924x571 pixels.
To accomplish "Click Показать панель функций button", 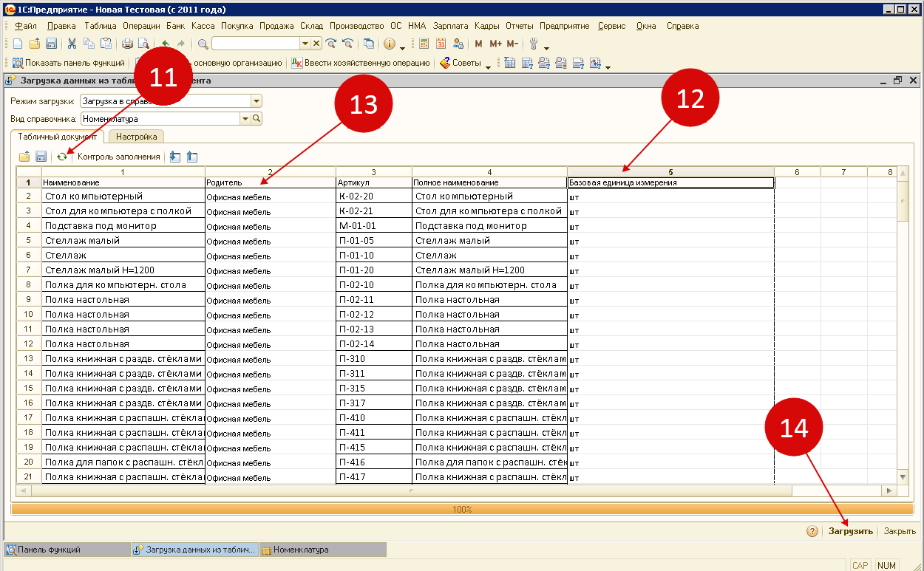I will pyautogui.click(x=68, y=64).
